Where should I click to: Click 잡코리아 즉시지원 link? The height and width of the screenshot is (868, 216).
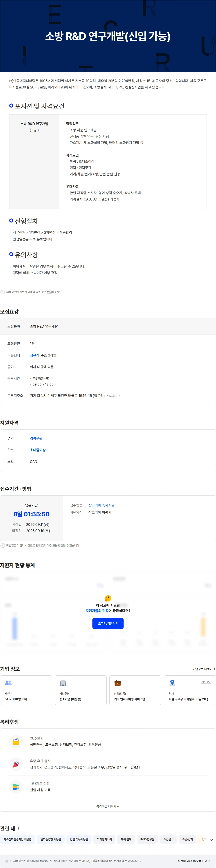[101, 505]
